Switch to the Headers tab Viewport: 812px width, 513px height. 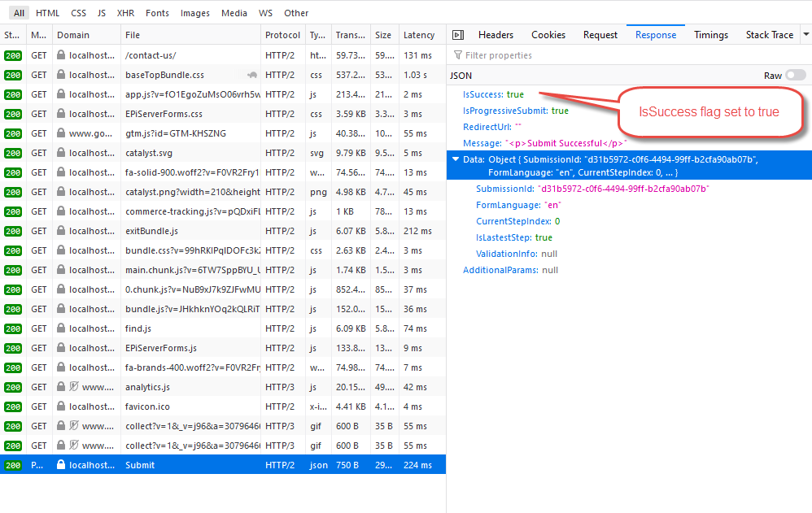[x=495, y=35]
